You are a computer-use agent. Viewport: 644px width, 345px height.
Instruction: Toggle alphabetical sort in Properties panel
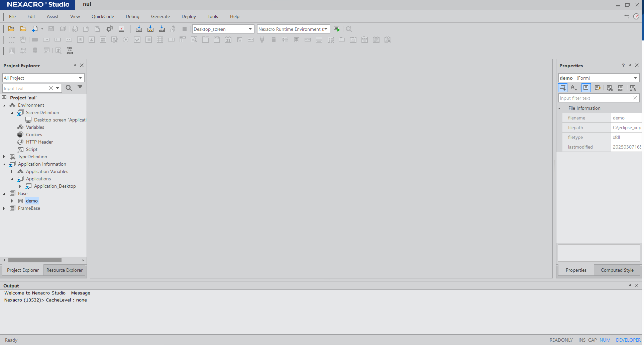pyautogui.click(x=574, y=88)
